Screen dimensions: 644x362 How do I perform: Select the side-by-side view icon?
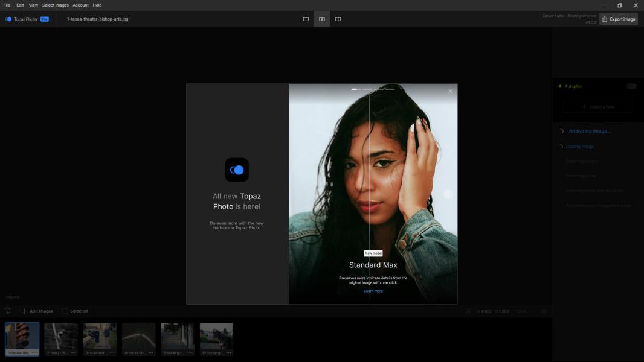(x=322, y=19)
